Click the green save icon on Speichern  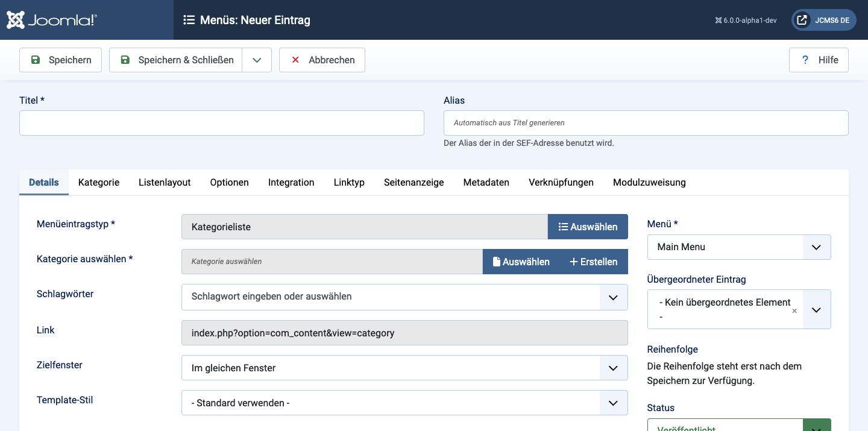pyautogui.click(x=36, y=60)
